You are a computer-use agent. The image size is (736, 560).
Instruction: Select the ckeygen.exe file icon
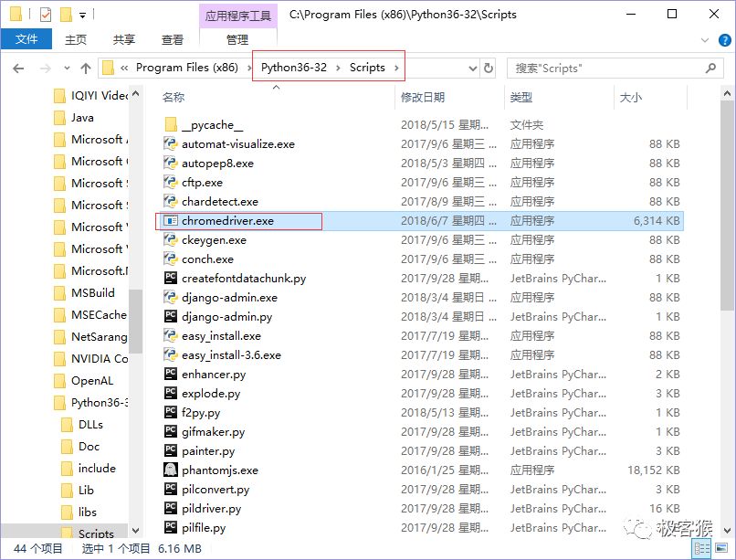click(170, 240)
